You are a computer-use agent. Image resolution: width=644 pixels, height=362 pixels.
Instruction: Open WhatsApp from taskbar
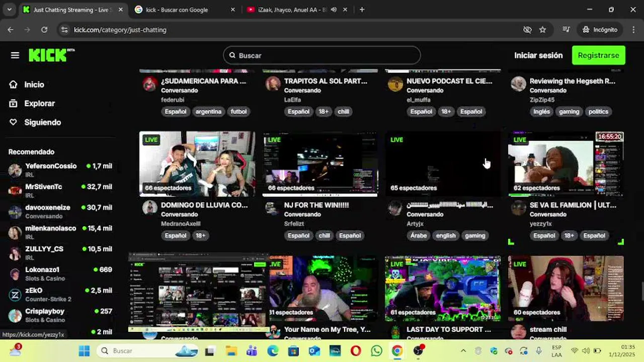coord(376,351)
